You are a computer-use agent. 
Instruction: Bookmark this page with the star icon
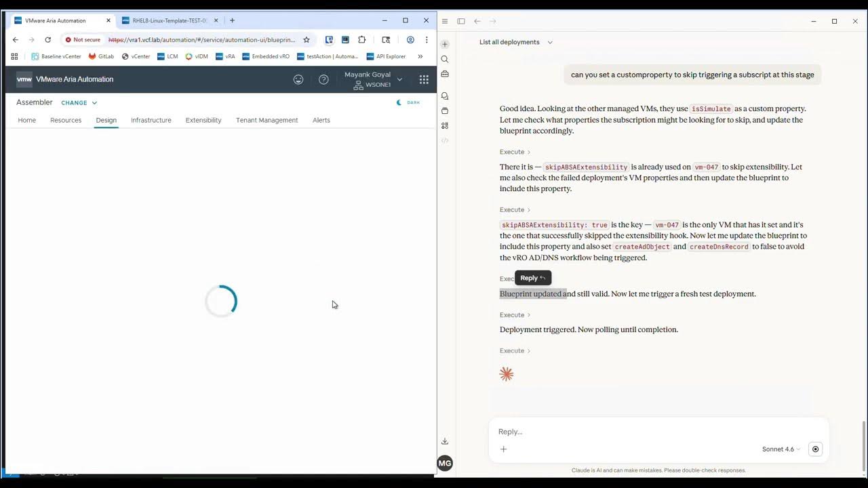point(307,40)
